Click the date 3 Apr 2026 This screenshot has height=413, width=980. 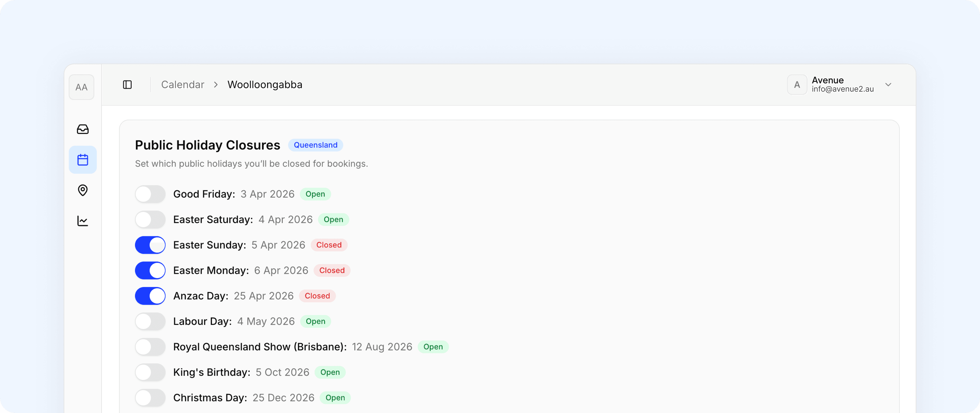point(267,194)
